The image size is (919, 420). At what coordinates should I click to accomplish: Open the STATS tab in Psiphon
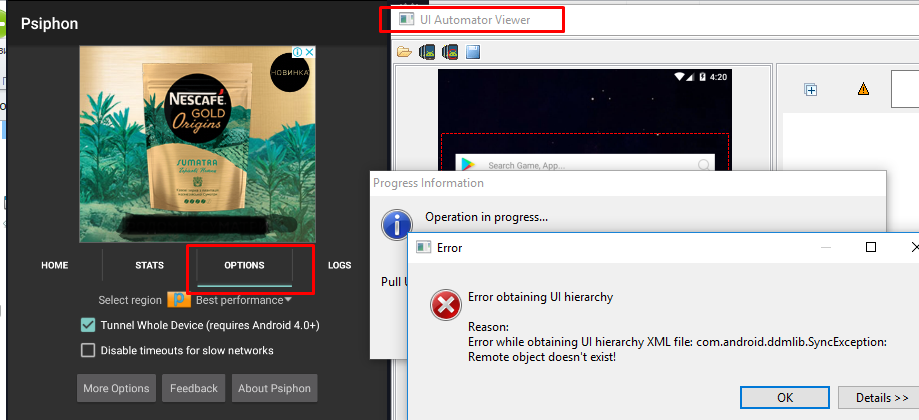pyautogui.click(x=149, y=265)
